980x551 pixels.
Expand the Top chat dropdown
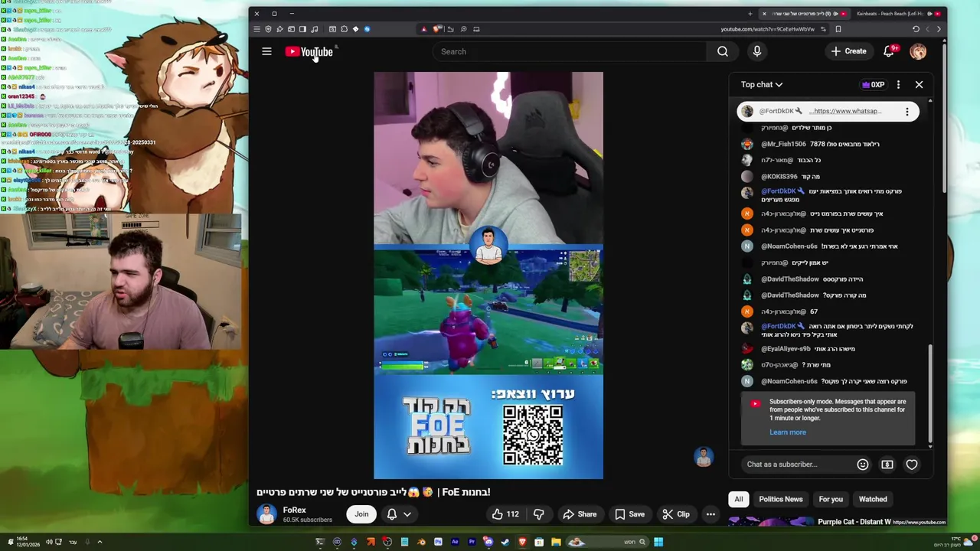pyautogui.click(x=761, y=84)
